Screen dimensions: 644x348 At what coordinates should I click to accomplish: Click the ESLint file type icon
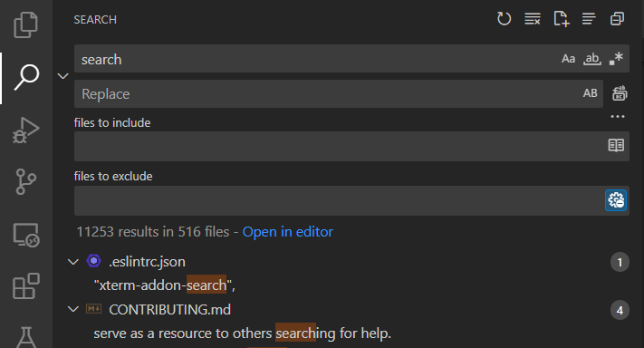(x=93, y=261)
